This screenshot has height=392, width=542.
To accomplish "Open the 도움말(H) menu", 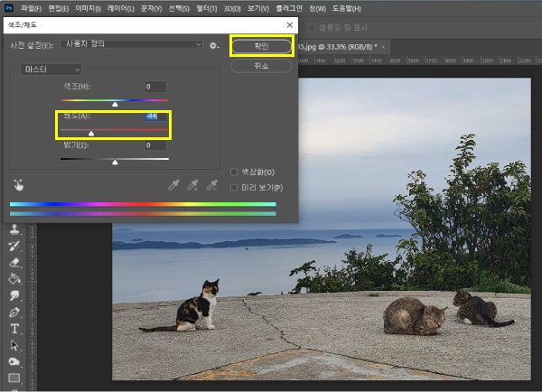I will [346, 8].
